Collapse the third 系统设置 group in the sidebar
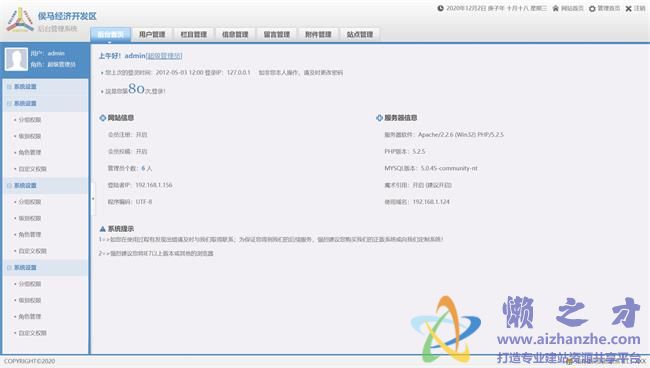 coord(45,185)
